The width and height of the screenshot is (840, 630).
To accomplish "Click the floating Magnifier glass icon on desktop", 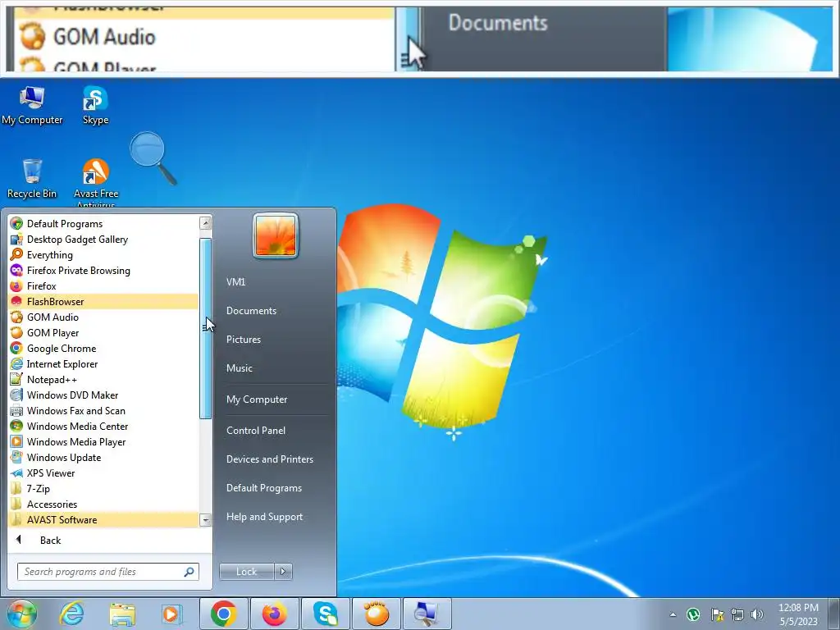I will pos(153,158).
